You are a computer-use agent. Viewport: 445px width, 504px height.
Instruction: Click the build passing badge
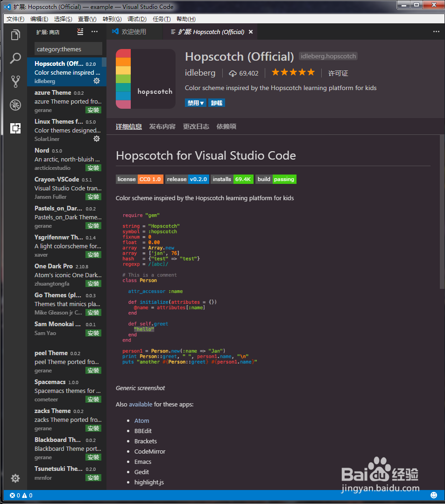[x=276, y=179]
